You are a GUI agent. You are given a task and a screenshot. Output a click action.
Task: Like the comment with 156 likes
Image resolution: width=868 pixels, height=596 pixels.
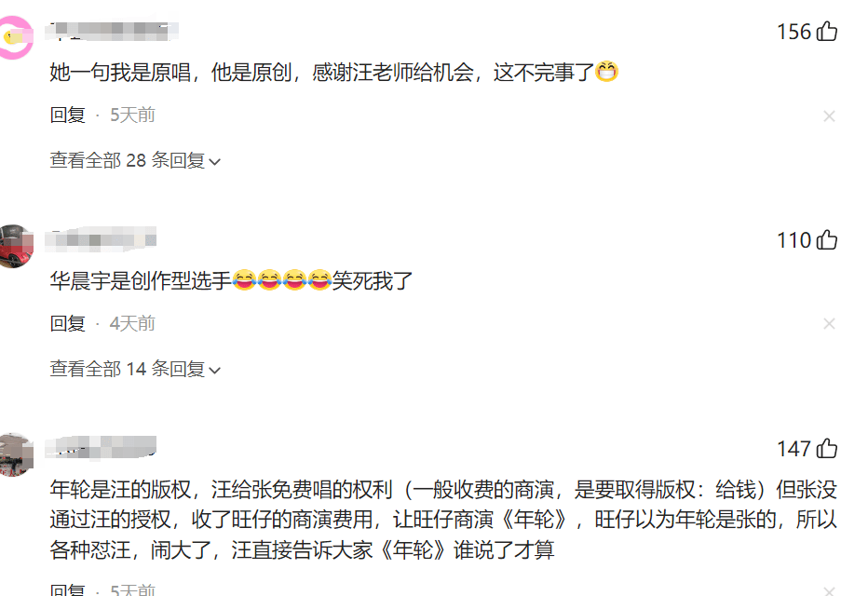tap(827, 32)
